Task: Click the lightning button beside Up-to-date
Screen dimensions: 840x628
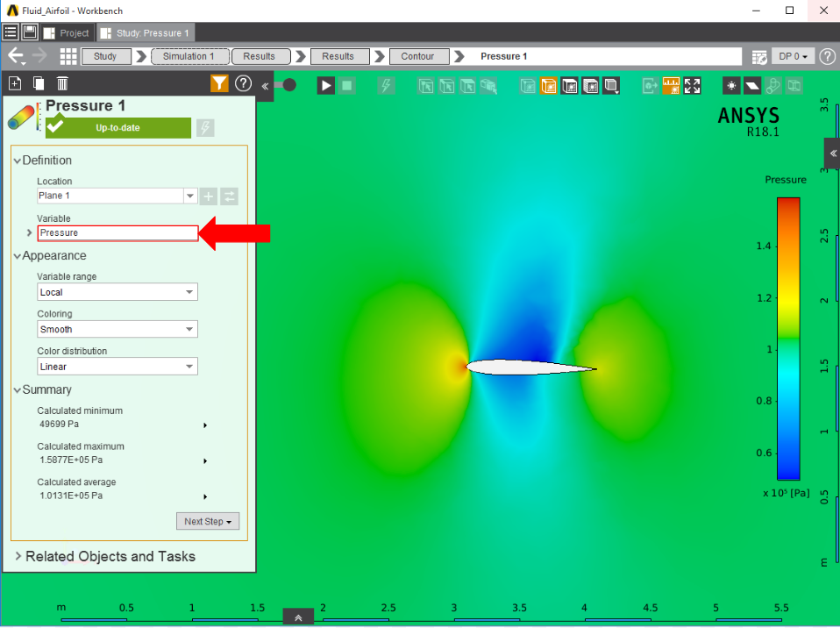Action: coord(205,127)
